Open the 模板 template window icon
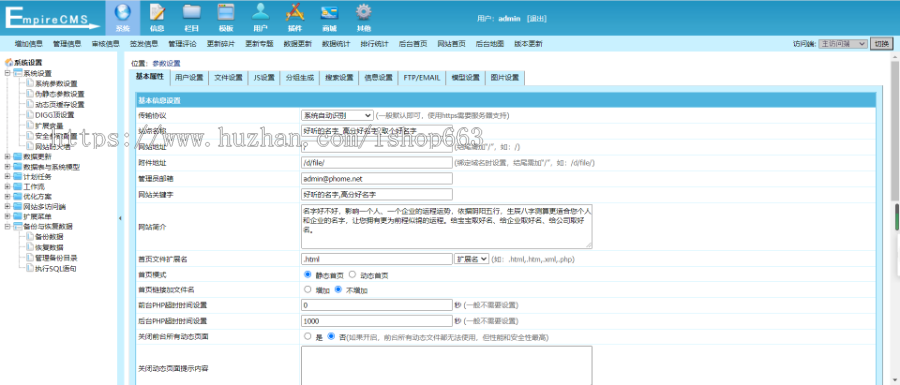This screenshot has height=385, width=900. click(226, 12)
